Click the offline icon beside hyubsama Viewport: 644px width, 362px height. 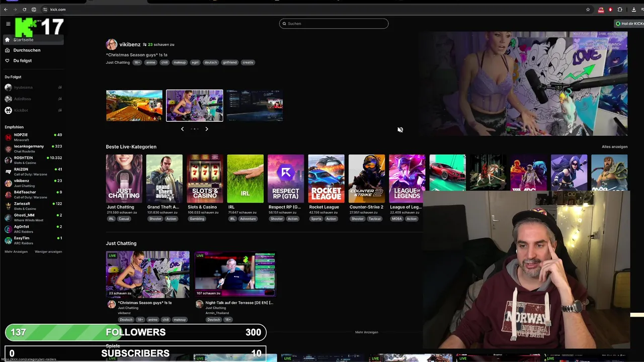pyautogui.click(x=60, y=87)
